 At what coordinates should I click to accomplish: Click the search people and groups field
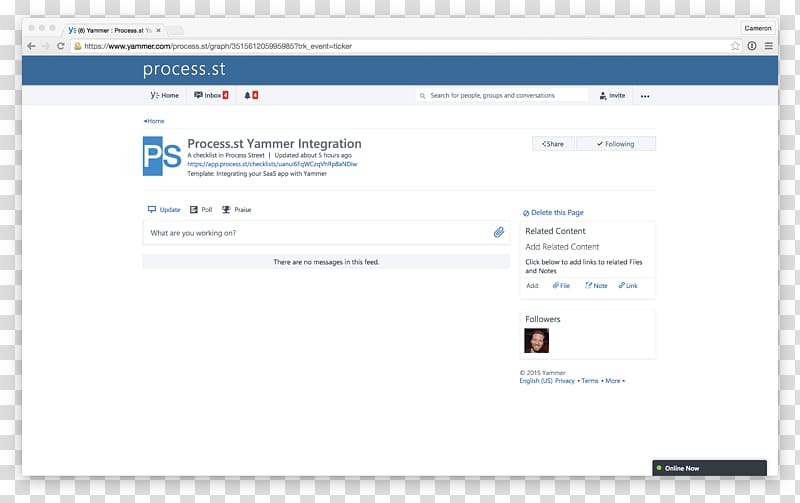(x=502, y=95)
